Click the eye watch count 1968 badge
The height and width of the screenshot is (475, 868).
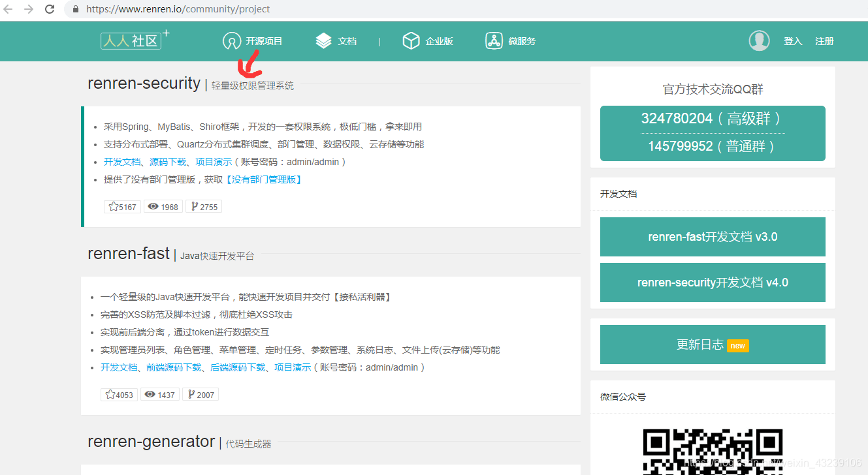pos(163,207)
